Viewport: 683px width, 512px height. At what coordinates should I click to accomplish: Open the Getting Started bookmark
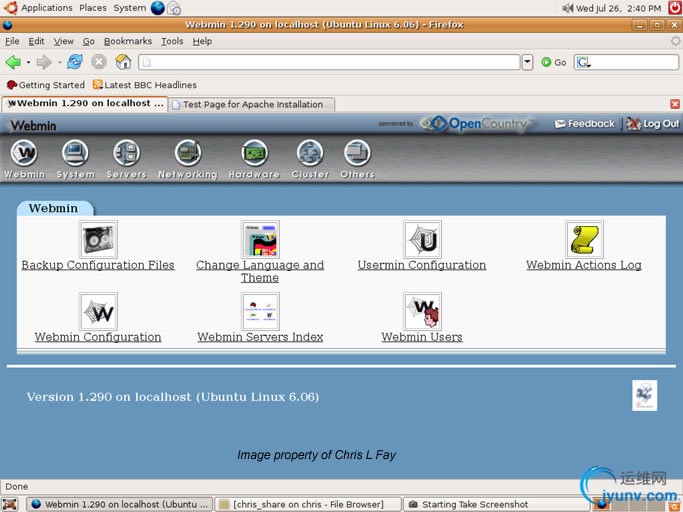(x=46, y=85)
